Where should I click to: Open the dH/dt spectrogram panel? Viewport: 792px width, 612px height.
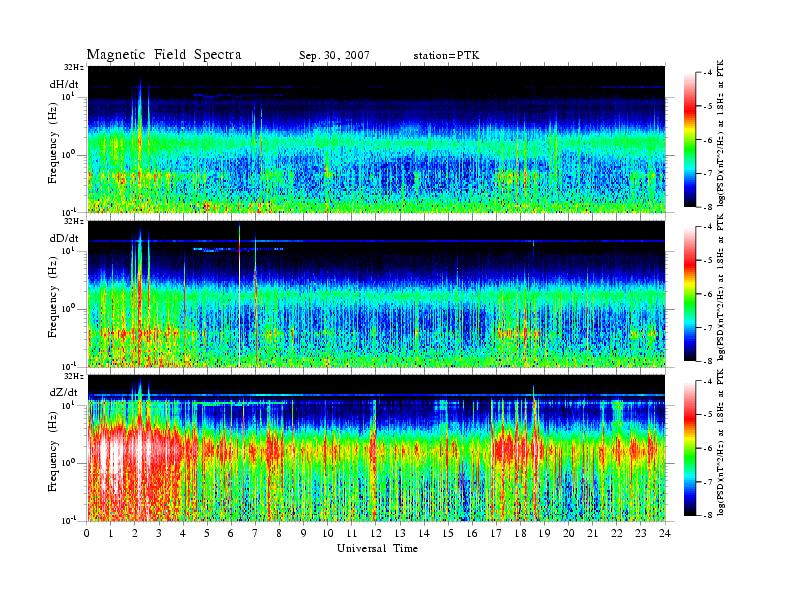(x=377, y=139)
